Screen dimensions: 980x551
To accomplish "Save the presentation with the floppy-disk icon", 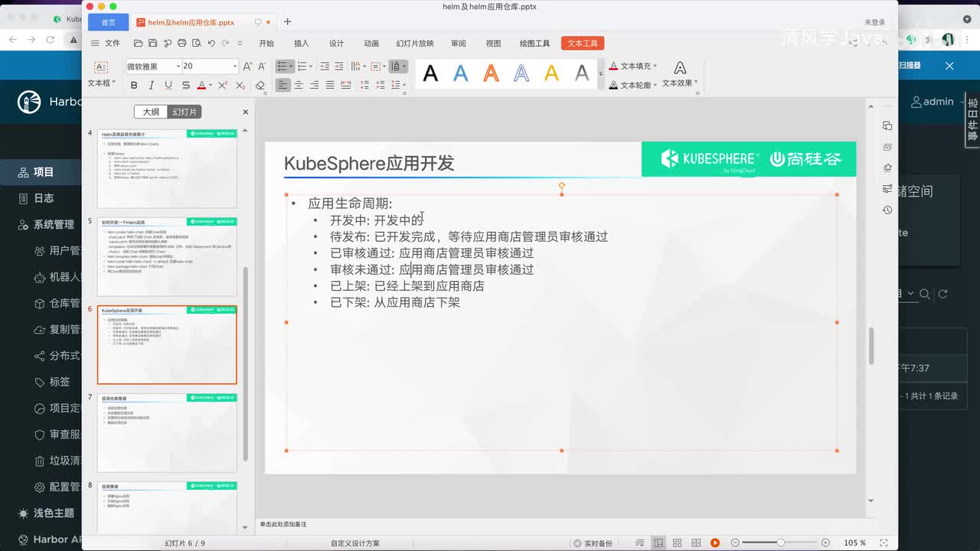I will (152, 44).
